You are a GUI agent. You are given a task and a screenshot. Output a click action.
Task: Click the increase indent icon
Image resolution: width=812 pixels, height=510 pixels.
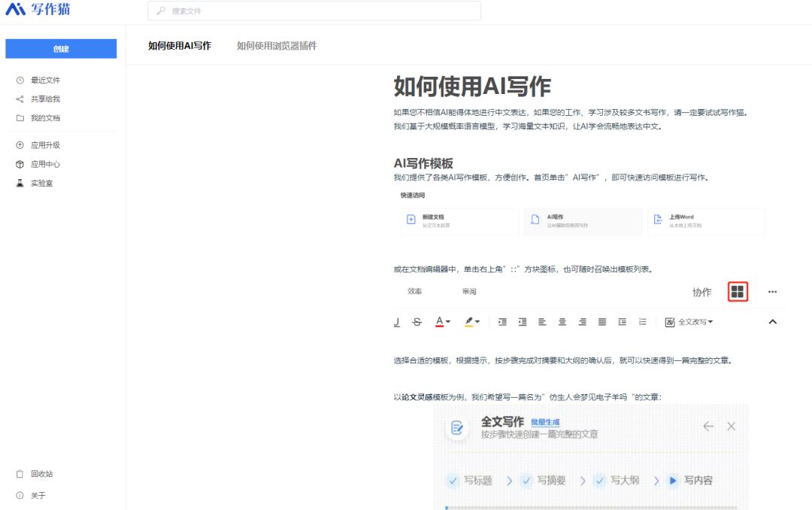[502, 322]
